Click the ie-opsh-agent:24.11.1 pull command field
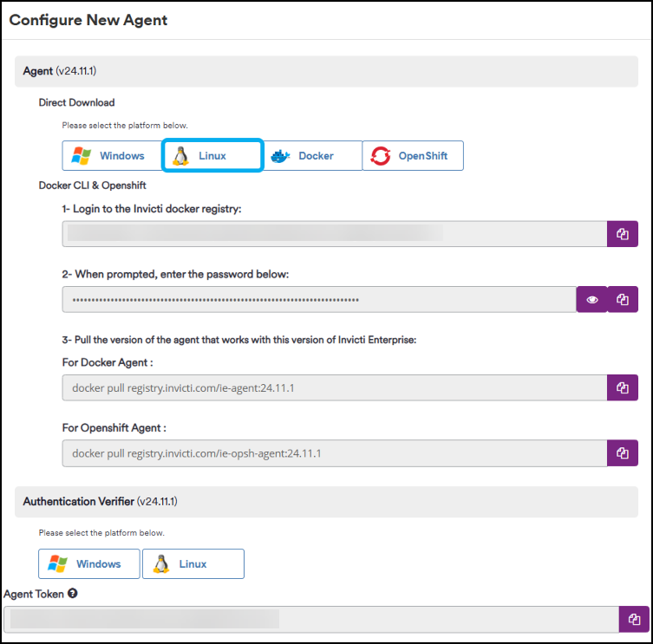Screen dimensions: 653x644 click(x=335, y=453)
